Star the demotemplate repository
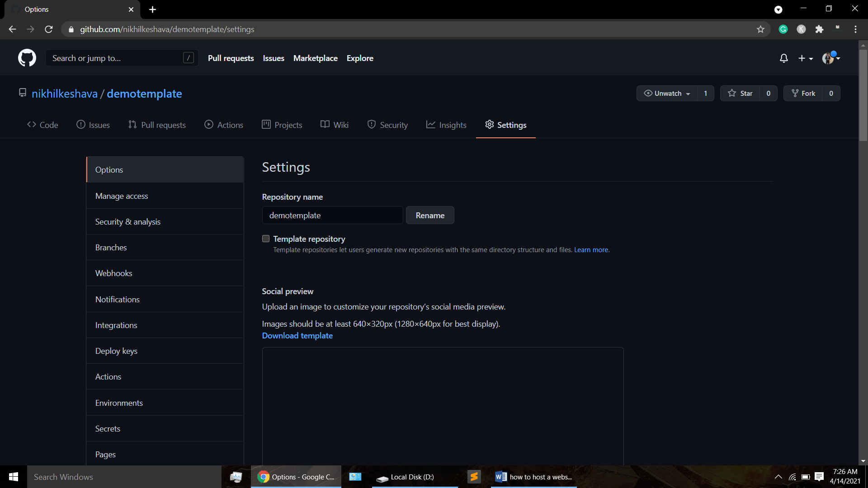The image size is (868, 488). click(x=740, y=94)
